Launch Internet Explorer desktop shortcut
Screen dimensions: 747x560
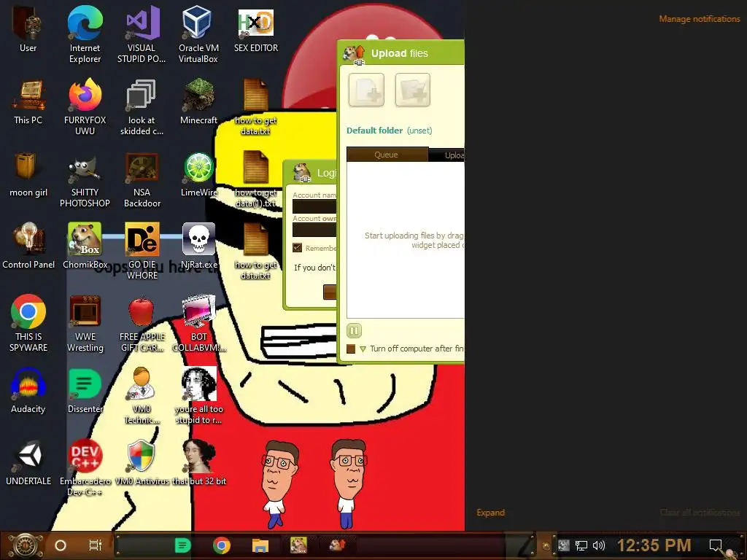coord(85,34)
